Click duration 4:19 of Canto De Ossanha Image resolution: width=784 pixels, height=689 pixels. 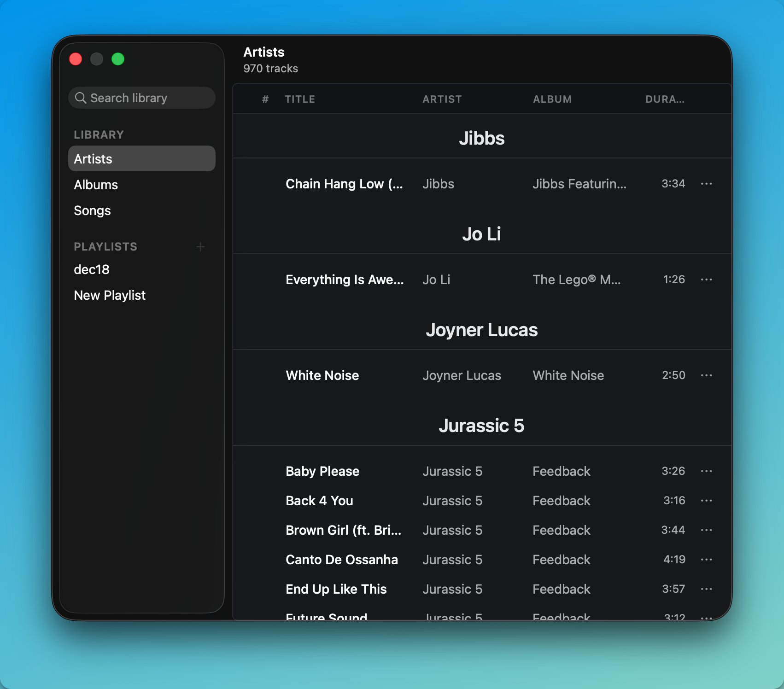674,560
